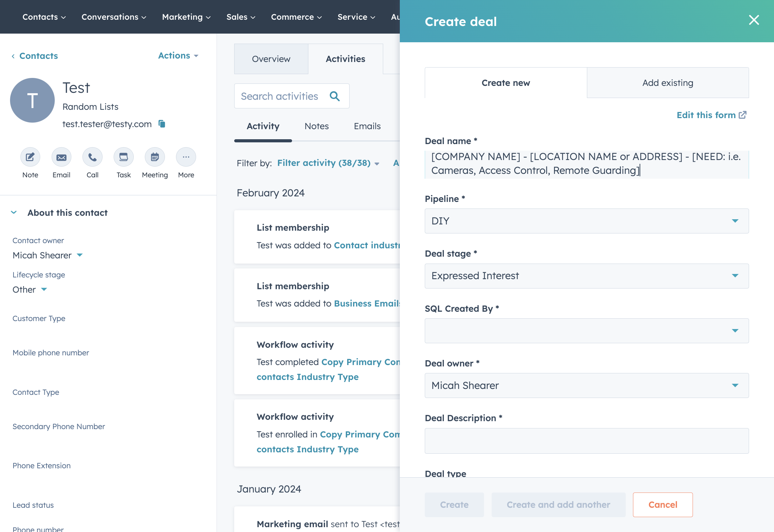774x532 pixels.
Task: Open the Deal owner dropdown
Action: pyautogui.click(x=587, y=385)
